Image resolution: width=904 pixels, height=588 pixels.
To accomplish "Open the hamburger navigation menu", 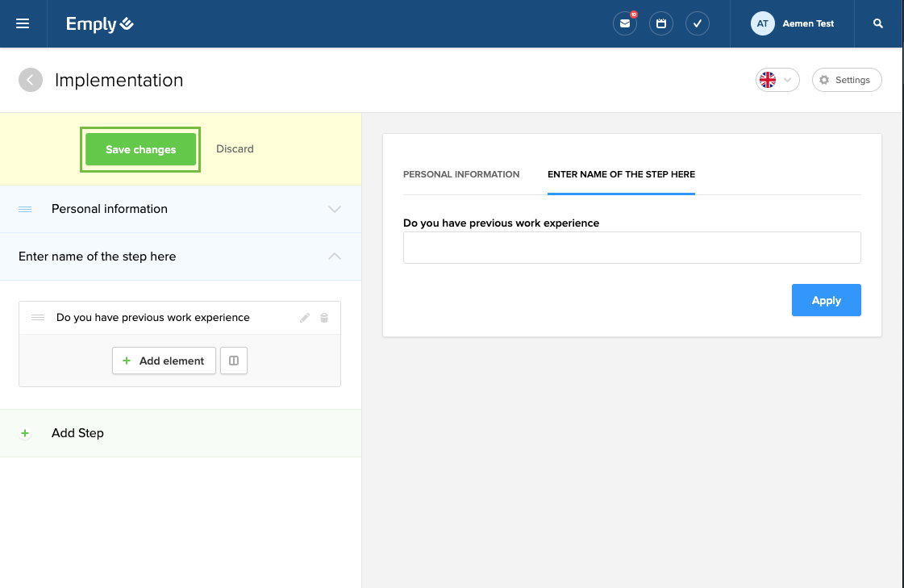I will [23, 24].
